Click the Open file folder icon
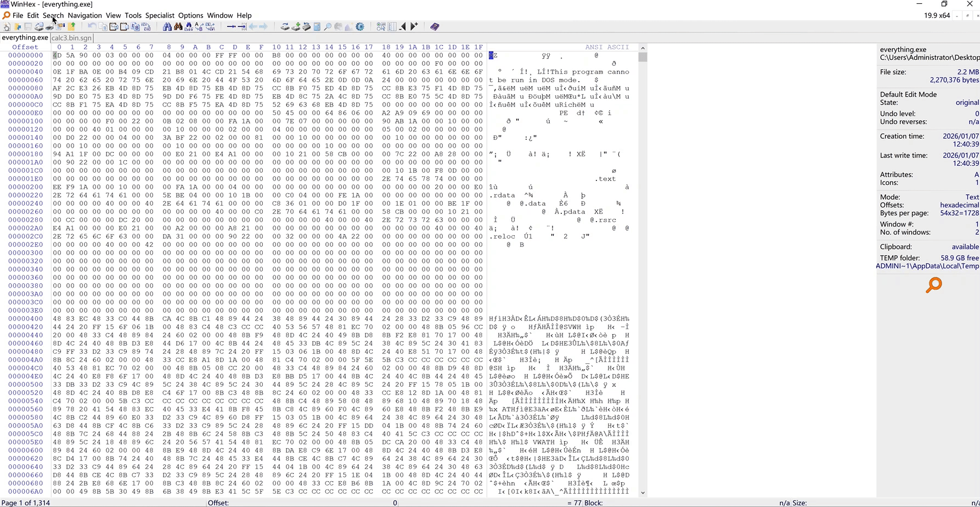Image resolution: width=980 pixels, height=507 pixels. (18, 26)
